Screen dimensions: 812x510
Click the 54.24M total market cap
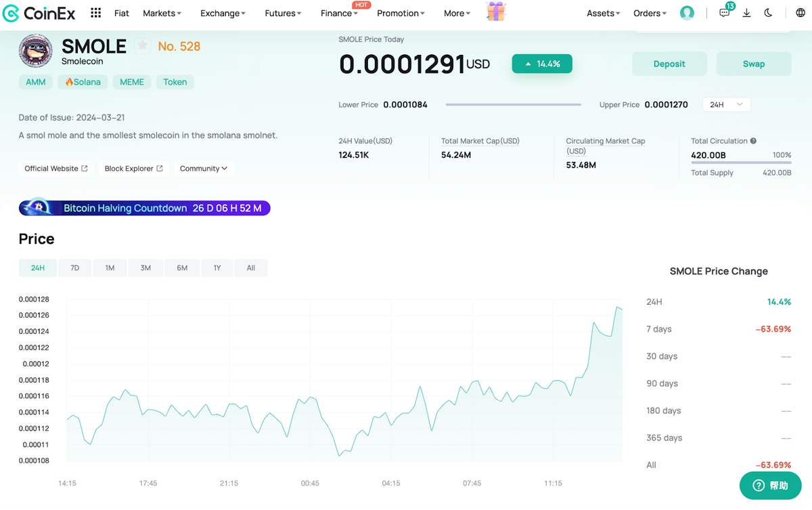(x=456, y=155)
